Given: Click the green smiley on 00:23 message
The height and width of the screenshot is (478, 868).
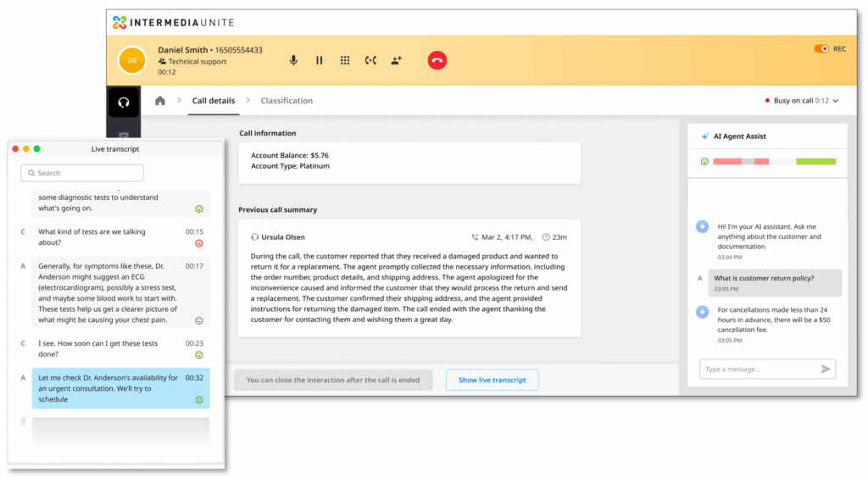Looking at the screenshot, I should 198,355.
